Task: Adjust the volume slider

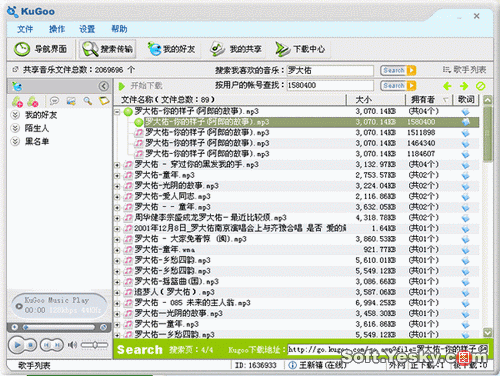Action: 95,345
